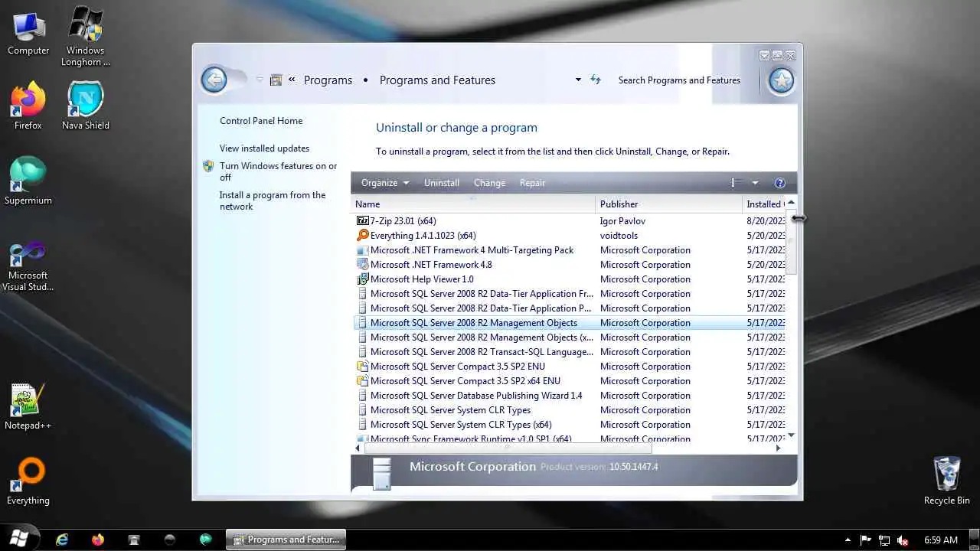Image resolution: width=980 pixels, height=551 pixels.
Task: Click the 7-Zip program icon in list
Action: click(363, 221)
